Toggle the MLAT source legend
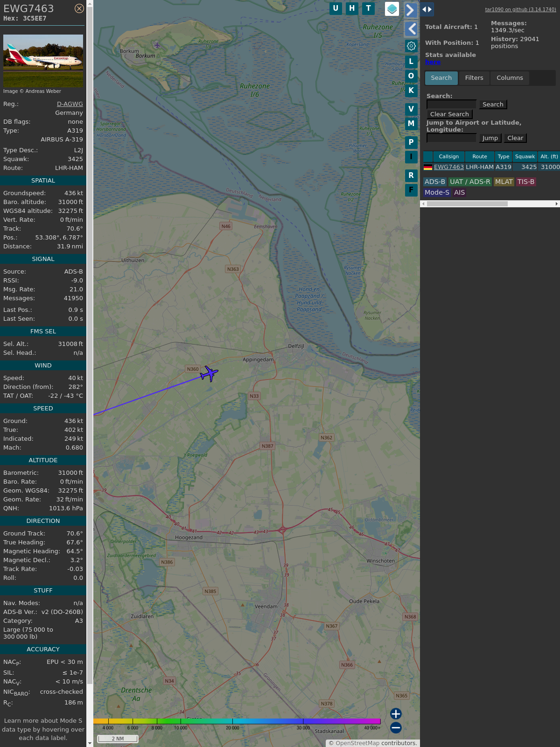This screenshot has height=747, width=560. 504,182
